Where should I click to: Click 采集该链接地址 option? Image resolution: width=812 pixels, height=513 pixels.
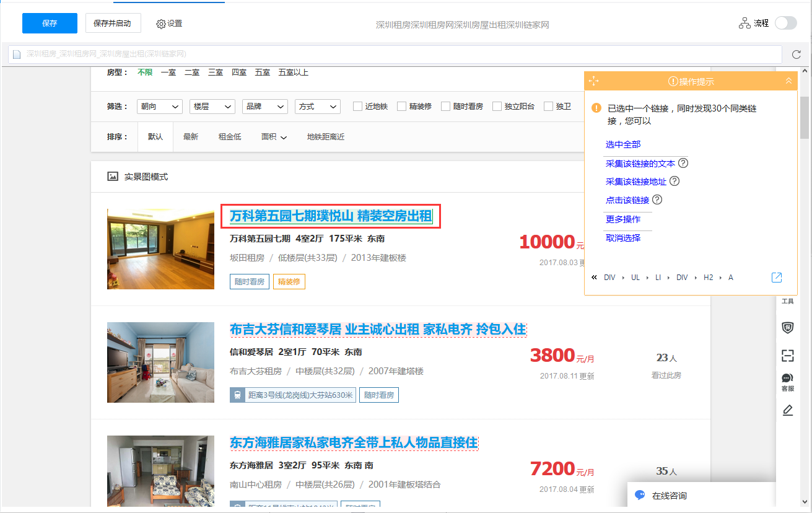coord(636,182)
